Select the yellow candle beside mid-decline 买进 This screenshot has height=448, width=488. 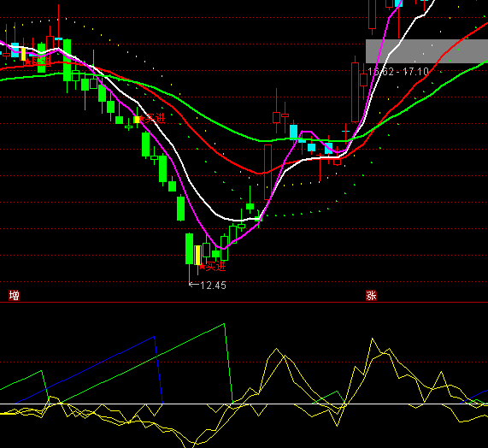[x=137, y=120]
